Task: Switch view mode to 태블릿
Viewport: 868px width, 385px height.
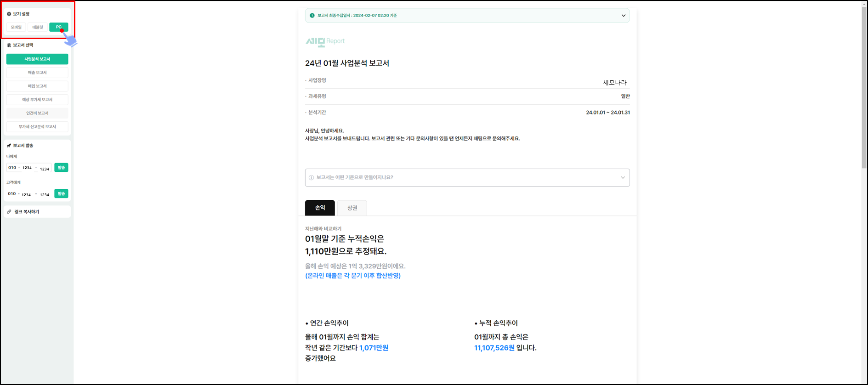Action: [x=38, y=27]
